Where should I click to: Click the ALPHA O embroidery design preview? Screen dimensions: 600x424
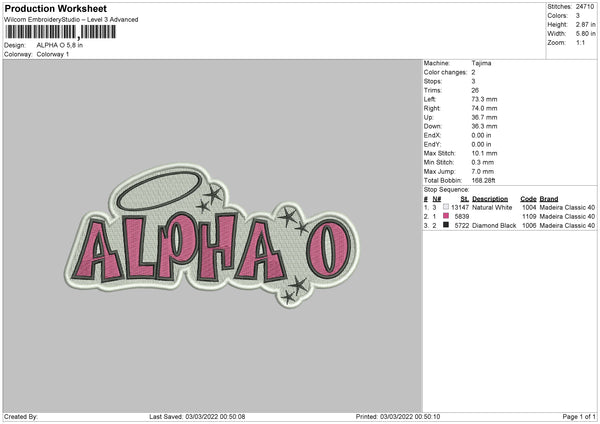[212, 236]
